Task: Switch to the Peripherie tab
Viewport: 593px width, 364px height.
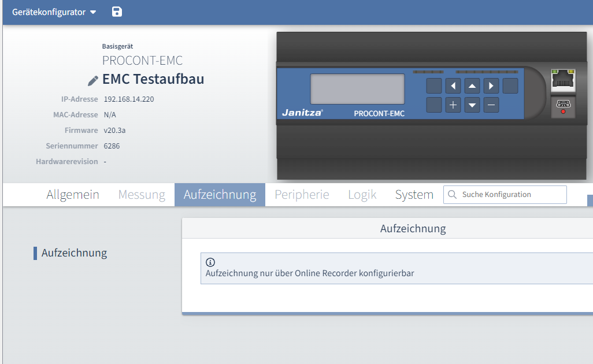Action: coord(302,195)
